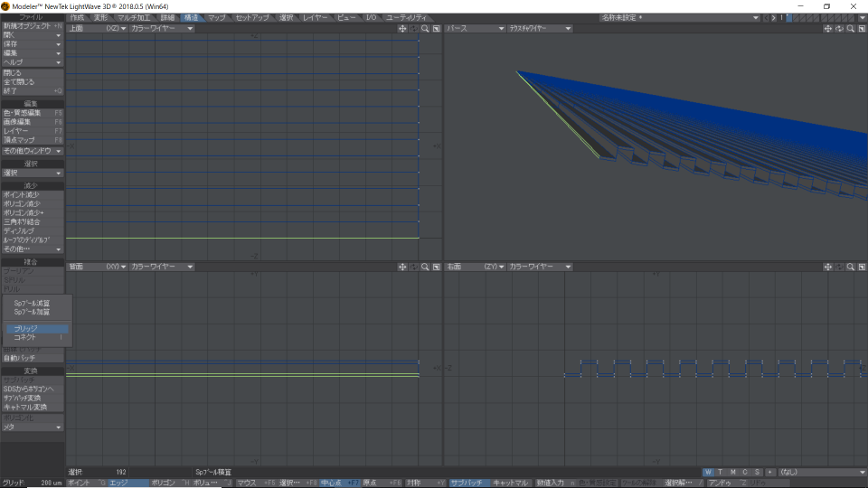This screenshot has height=488, width=868.
Task: Click the zoom magnifier in the perspective viewport
Action: (x=850, y=28)
